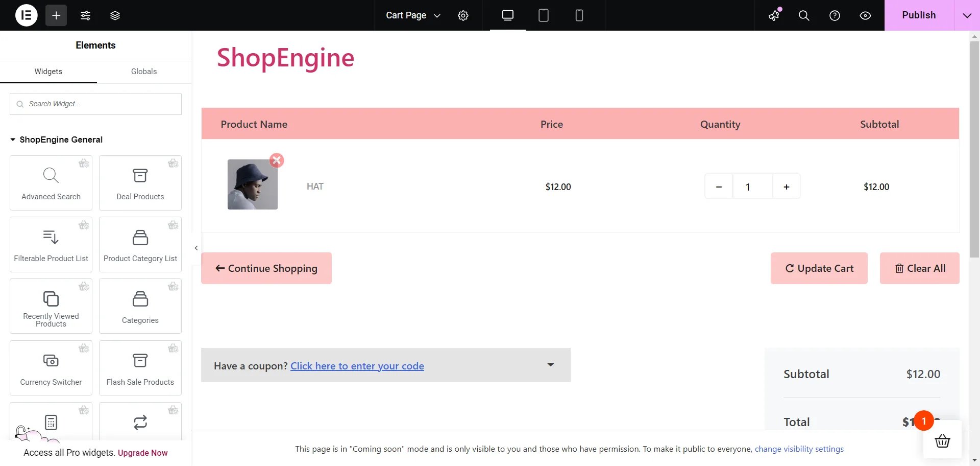Click the Clear All button

919,268
